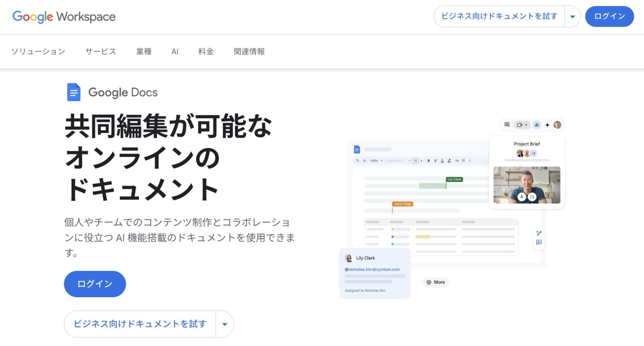Click the camera button on video call
Image resolution: width=644 pixels, height=346 pixels.
tap(532, 196)
